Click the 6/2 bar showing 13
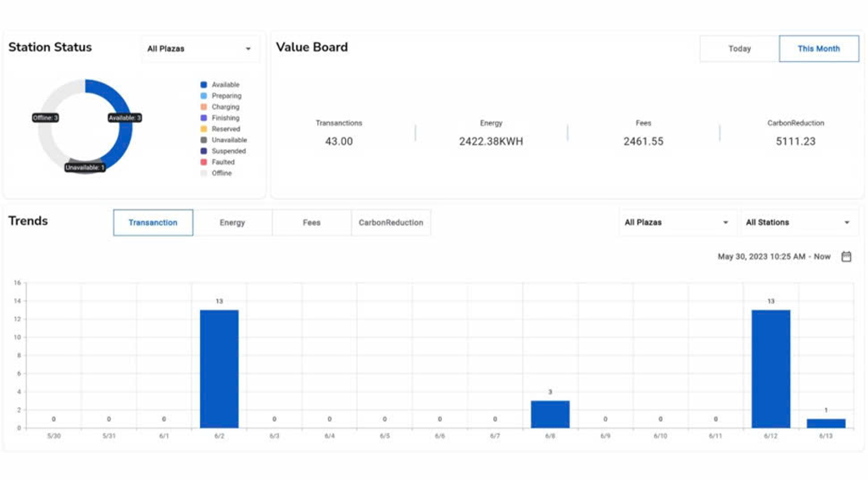The height and width of the screenshot is (480, 868). pyautogui.click(x=219, y=369)
